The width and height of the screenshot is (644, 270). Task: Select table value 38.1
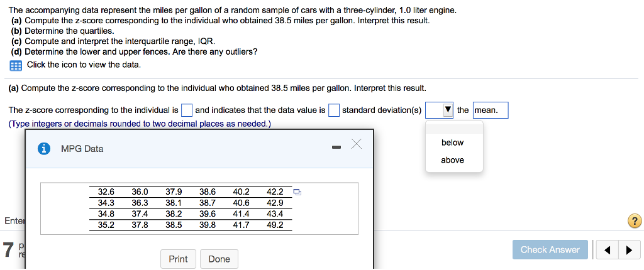[174, 202]
